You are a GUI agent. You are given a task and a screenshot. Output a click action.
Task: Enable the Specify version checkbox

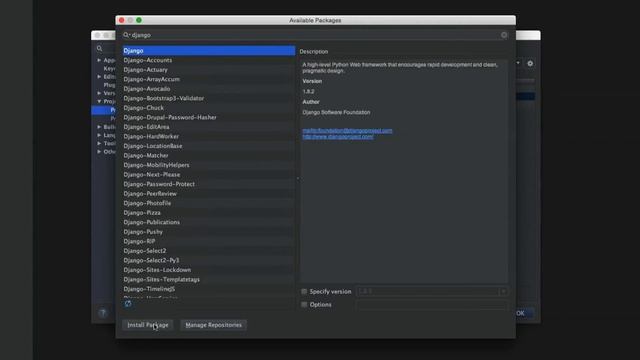304,291
